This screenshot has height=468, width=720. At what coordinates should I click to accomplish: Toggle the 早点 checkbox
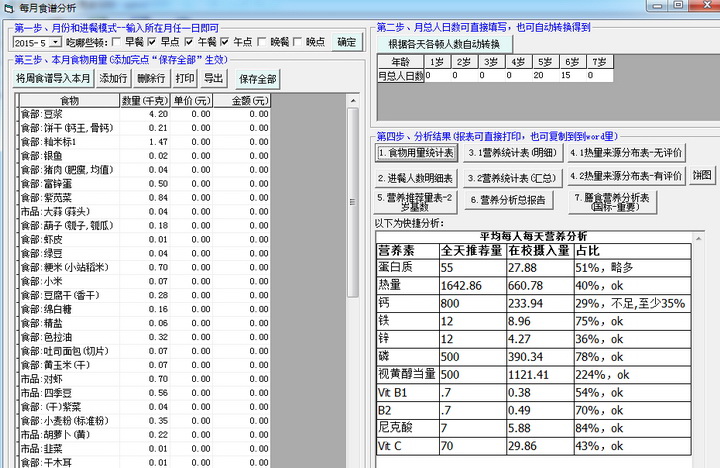click(x=152, y=42)
